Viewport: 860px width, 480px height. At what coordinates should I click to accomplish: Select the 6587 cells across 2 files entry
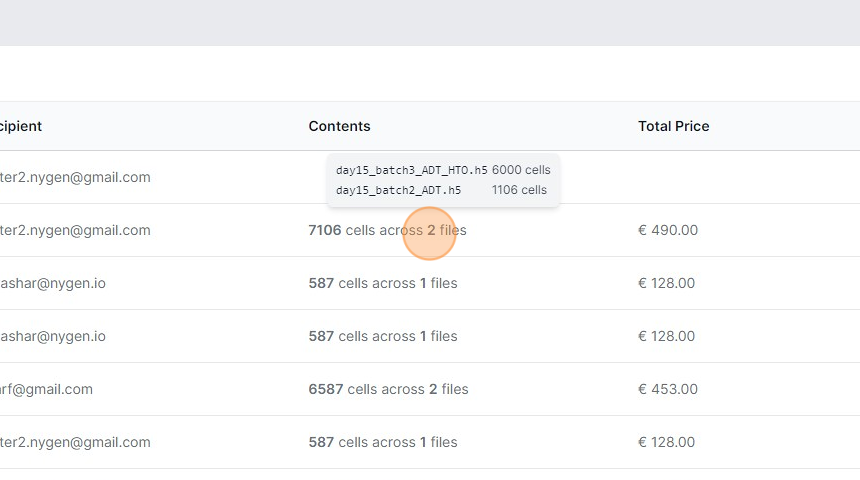click(x=388, y=389)
